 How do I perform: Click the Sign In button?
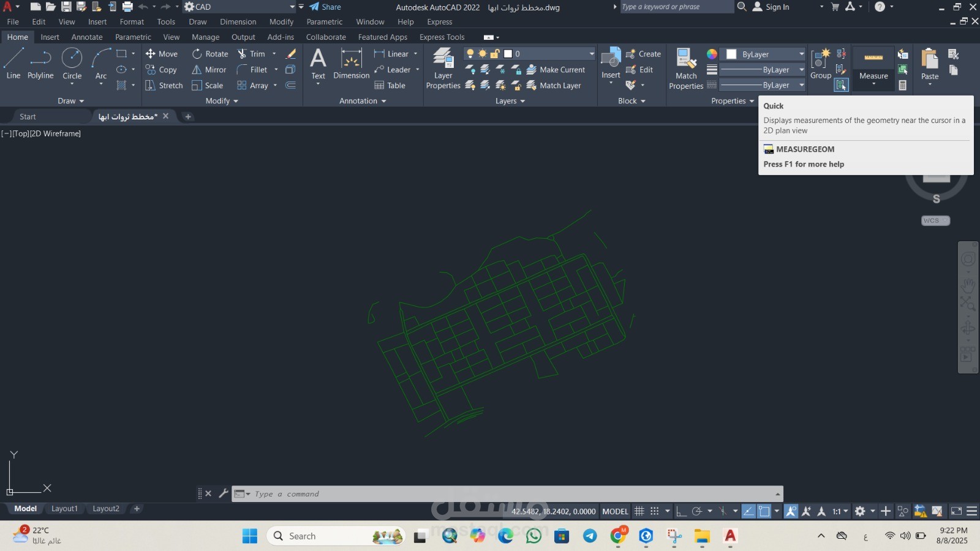[x=771, y=7]
